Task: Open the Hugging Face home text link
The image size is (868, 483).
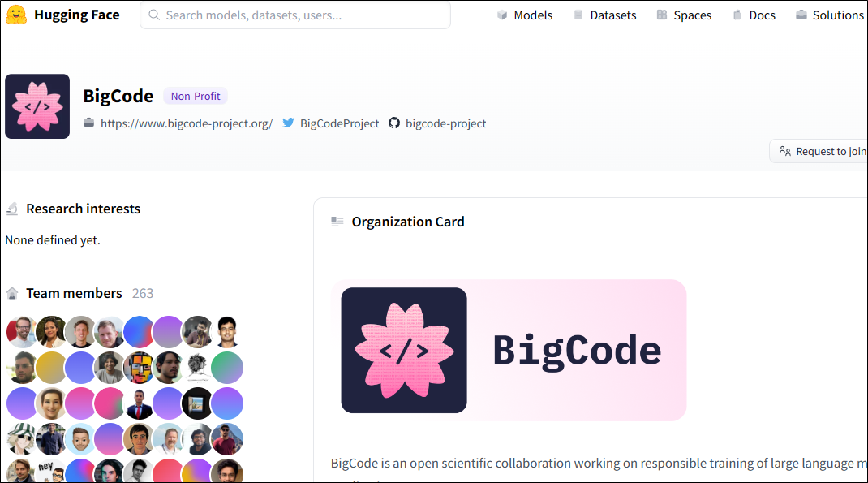Action: 76,15
